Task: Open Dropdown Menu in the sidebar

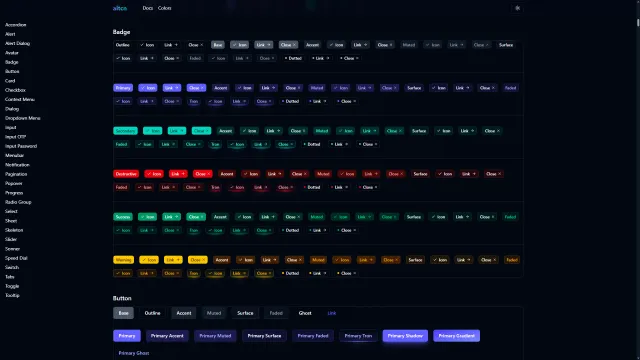Action: (22, 118)
